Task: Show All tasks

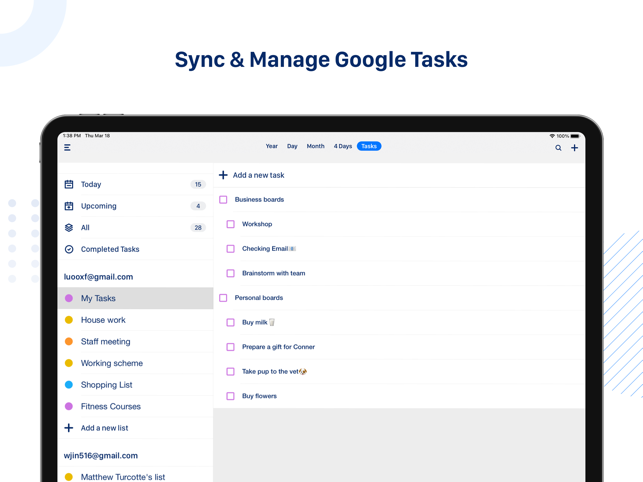Action: pos(136,228)
